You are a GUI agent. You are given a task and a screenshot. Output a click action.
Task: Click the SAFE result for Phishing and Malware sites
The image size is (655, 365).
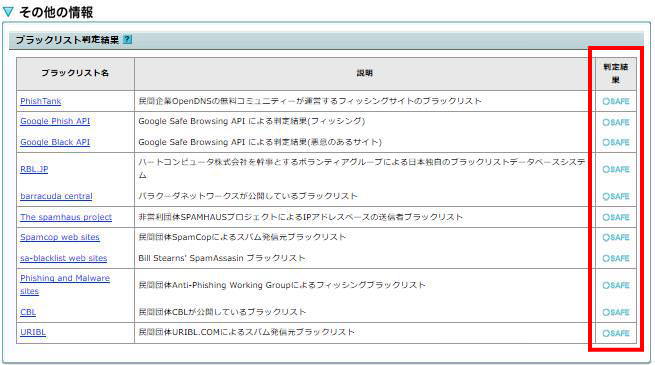tap(616, 285)
